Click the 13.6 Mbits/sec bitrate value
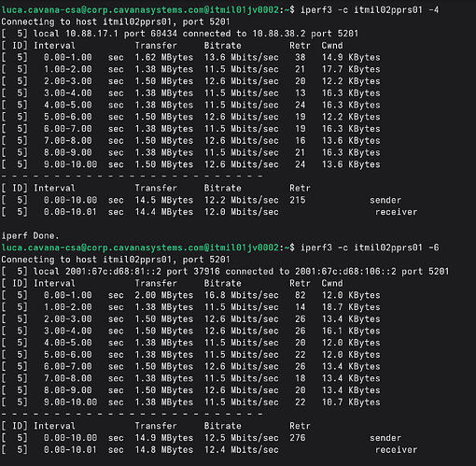The width and height of the screenshot is (476, 466). (x=242, y=57)
